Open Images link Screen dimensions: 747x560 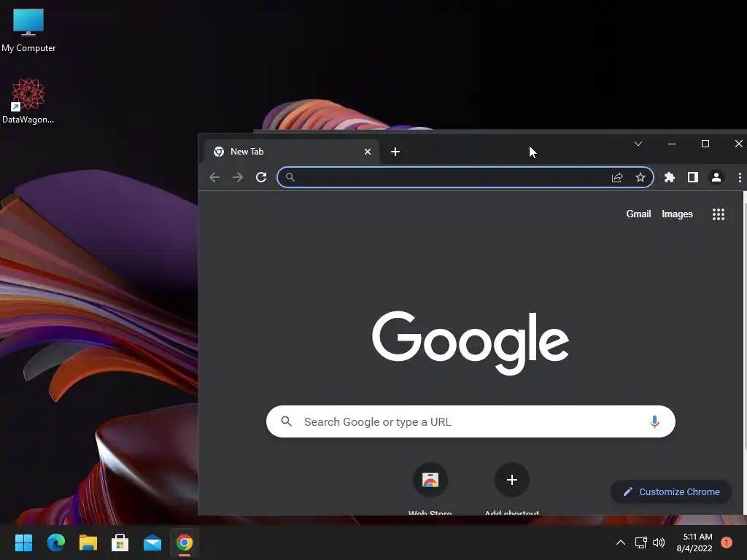[677, 214]
